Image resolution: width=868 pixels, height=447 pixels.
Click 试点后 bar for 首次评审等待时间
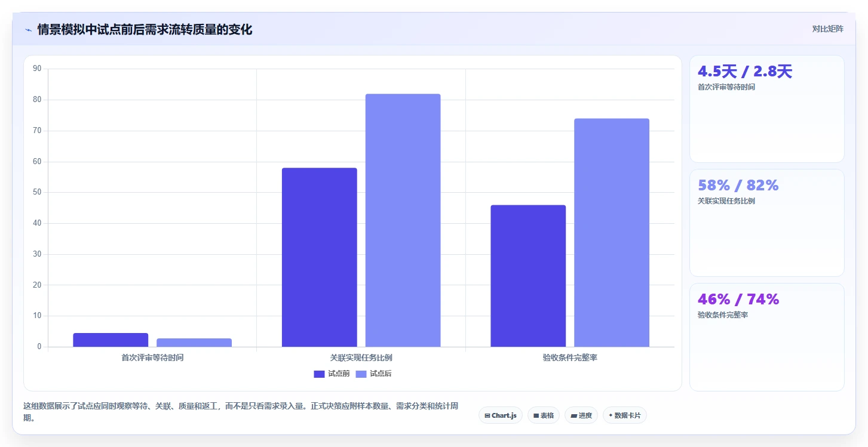tap(194, 343)
